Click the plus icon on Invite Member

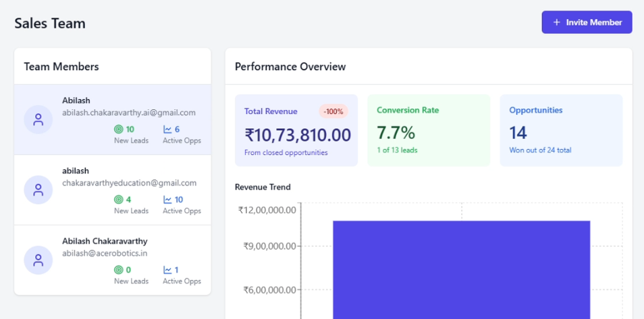click(556, 22)
